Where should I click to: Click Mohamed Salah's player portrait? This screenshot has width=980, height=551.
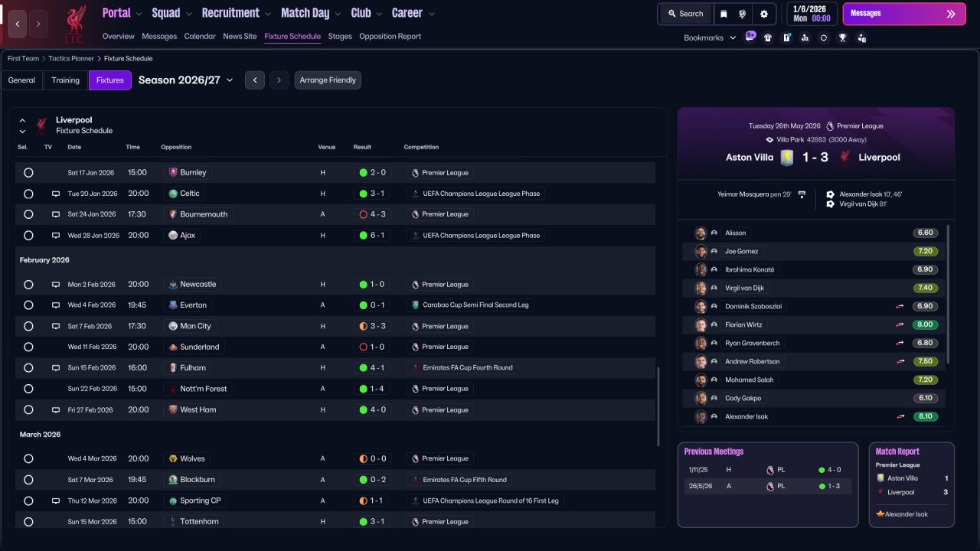701,380
